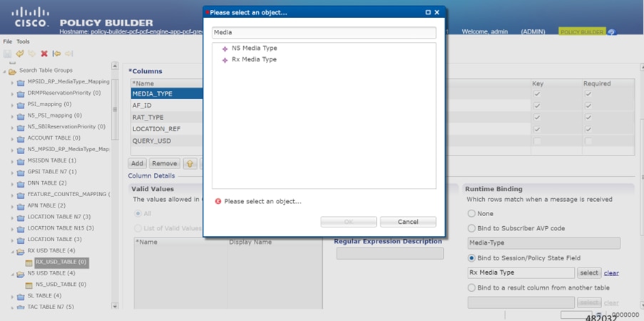This screenshot has width=644, height=321.
Task: Expand the N5_PSI_mapping tree node
Action: click(12, 116)
